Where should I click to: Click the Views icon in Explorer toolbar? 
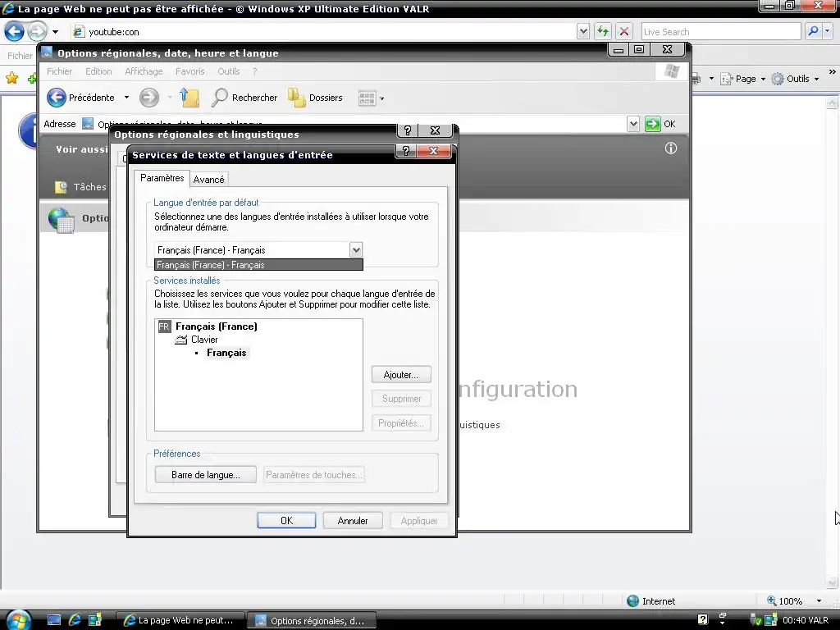[367, 98]
